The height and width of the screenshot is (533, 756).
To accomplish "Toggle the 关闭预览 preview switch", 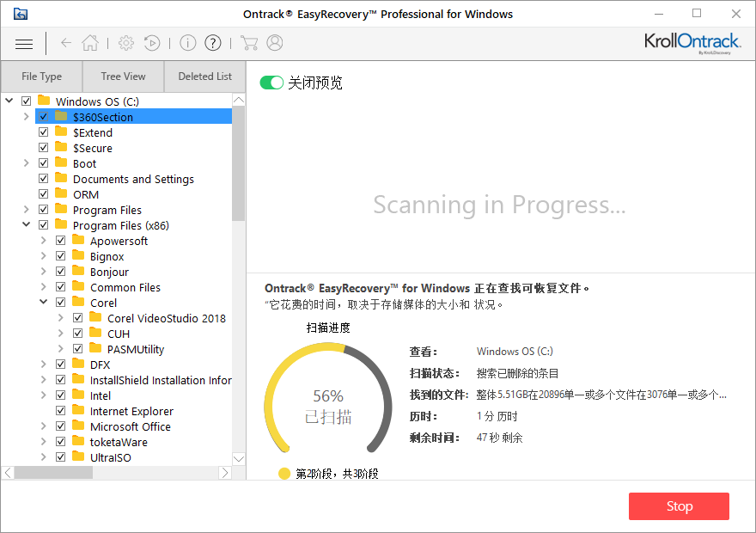I will [271, 83].
